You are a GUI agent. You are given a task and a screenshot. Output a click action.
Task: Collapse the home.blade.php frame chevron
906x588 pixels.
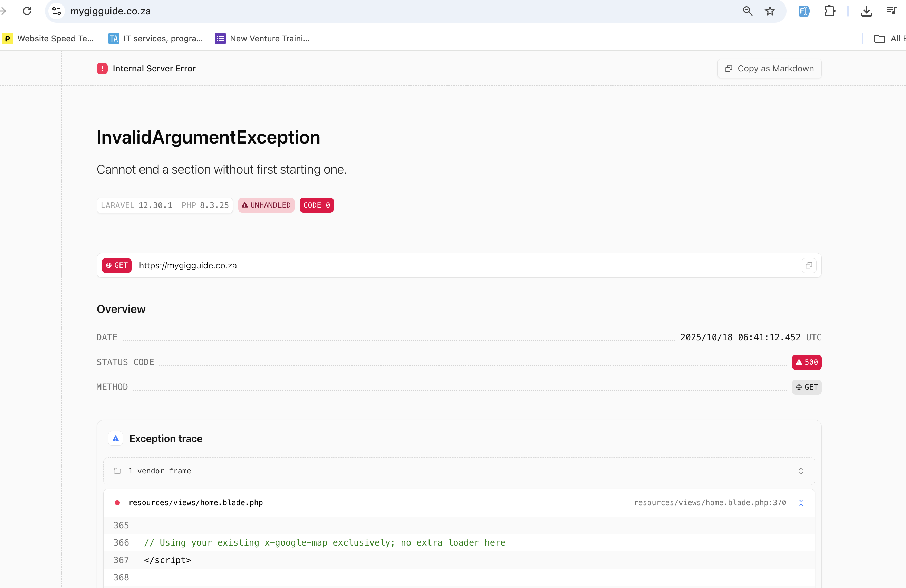point(801,503)
